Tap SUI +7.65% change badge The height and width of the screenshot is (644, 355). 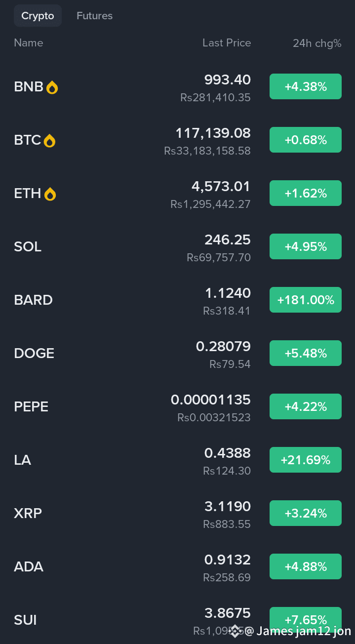[306, 619]
